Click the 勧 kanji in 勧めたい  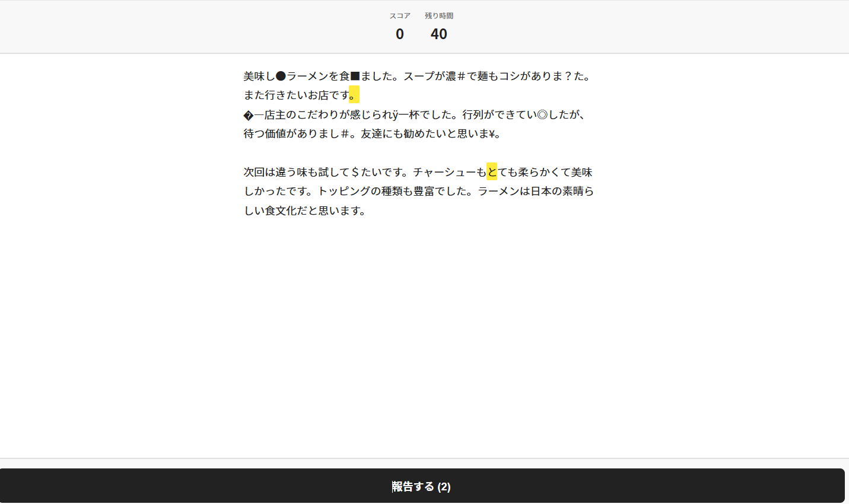(x=409, y=134)
